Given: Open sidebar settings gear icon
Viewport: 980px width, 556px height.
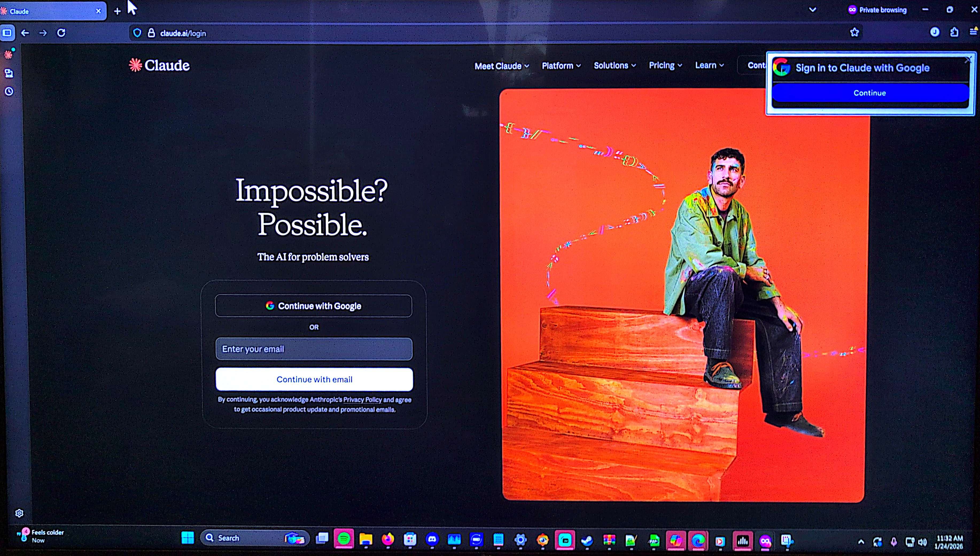Looking at the screenshot, I should pyautogui.click(x=19, y=513).
